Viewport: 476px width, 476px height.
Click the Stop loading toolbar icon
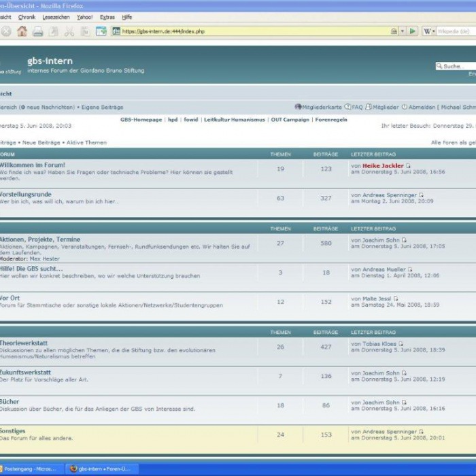pos(5,31)
